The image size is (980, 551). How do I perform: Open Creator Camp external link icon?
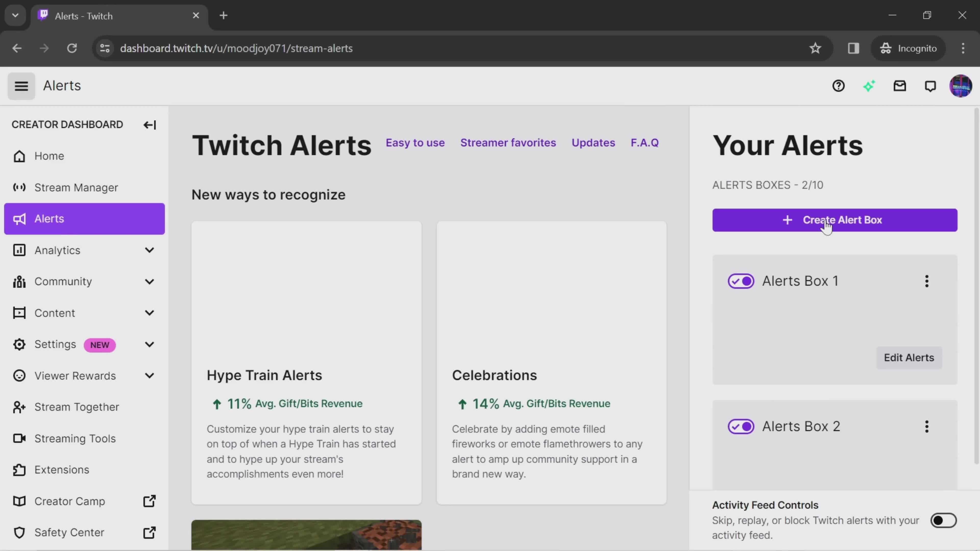[149, 501]
